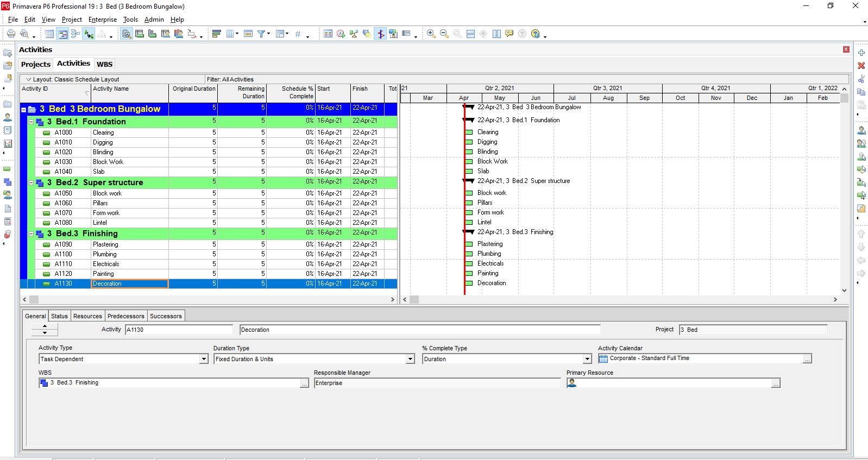
Task: Browse WBS with the ellipsis button
Action: [304, 383]
